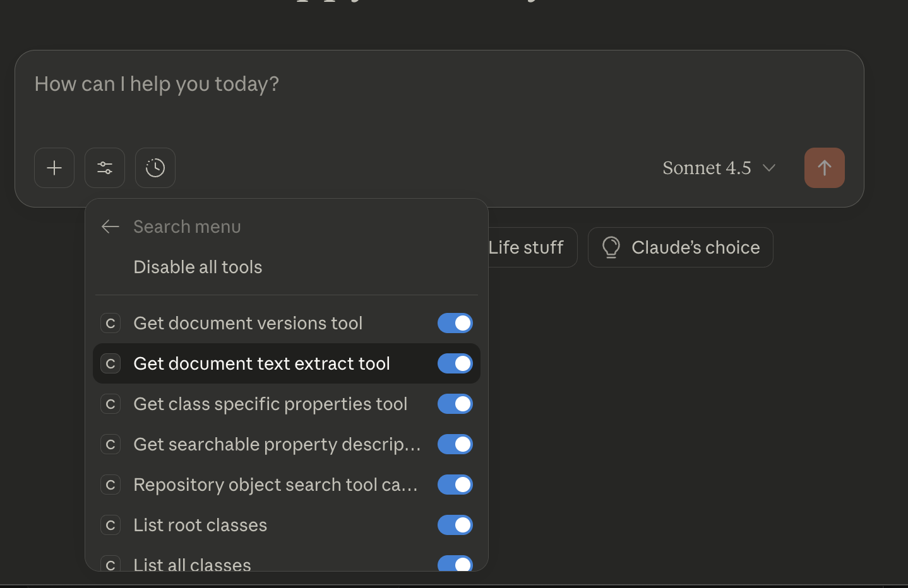Open the Sonnet 4.5 model selector
The width and height of the screenshot is (908, 588).
[719, 168]
